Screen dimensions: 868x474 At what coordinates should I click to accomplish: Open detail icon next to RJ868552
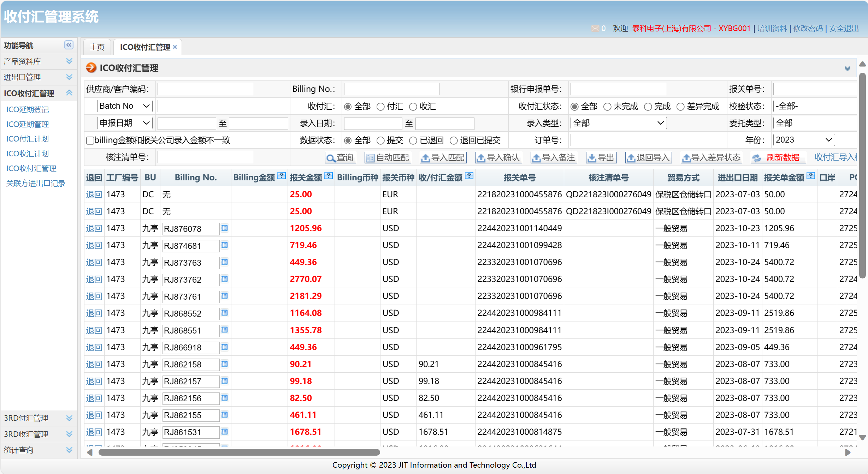pyautogui.click(x=224, y=313)
